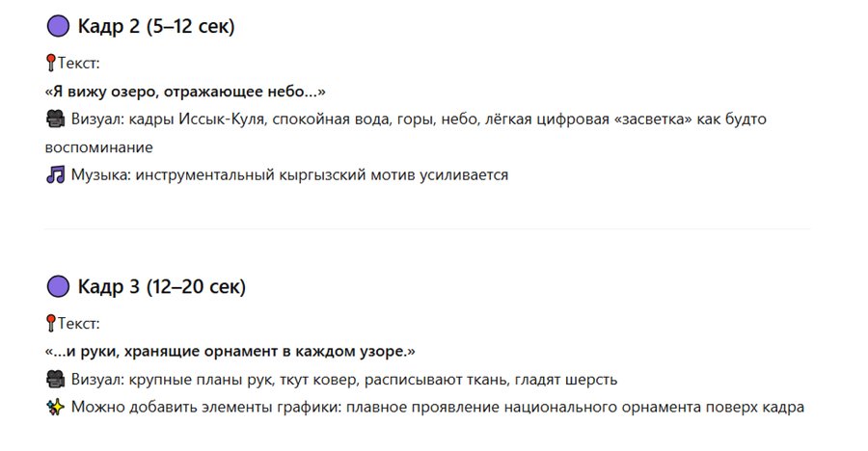This screenshot has width=868, height=451.
Task: Click the quote «Я вижу озеро, отражающее небо…»
Action: pyautogui.click(x=185, y=92)
